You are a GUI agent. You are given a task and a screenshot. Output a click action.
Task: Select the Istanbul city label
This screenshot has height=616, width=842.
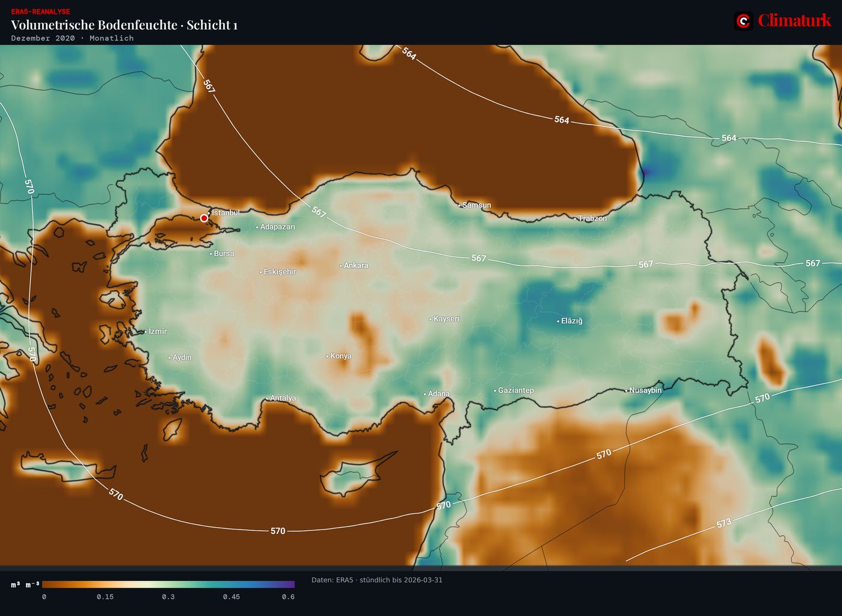226,212
